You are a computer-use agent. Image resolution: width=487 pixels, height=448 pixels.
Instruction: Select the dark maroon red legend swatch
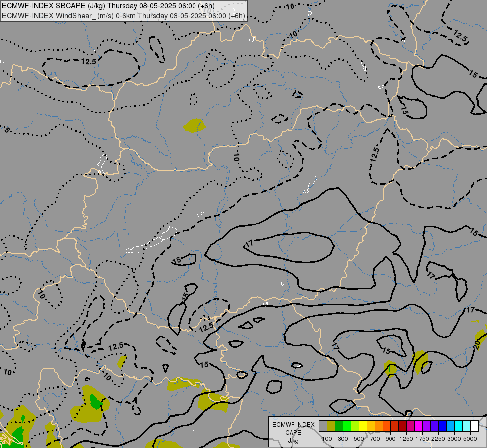tap(403, 426)
